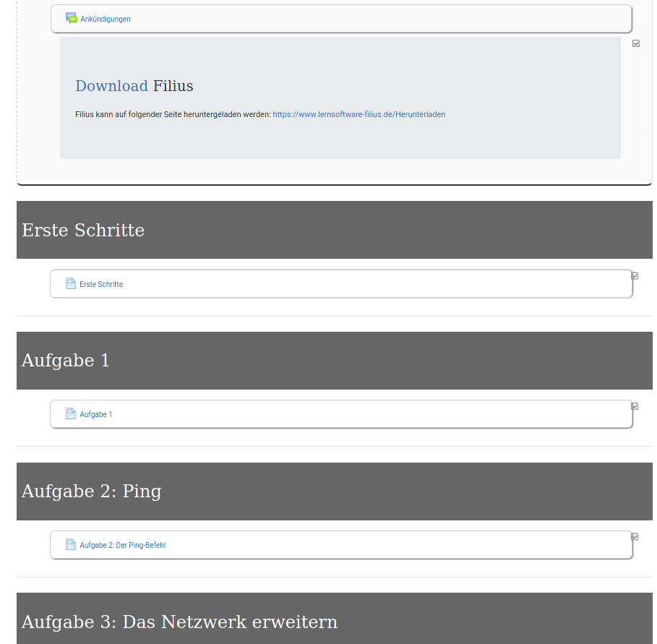Click the Aufgabe 1 page icon

click(71, 413)
